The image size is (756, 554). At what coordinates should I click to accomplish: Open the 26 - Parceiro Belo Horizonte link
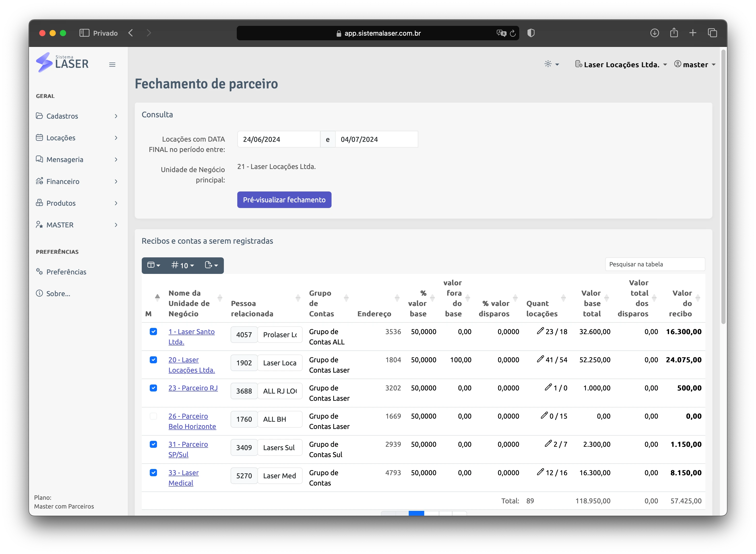pyautogui.click(x=192, y=421)
